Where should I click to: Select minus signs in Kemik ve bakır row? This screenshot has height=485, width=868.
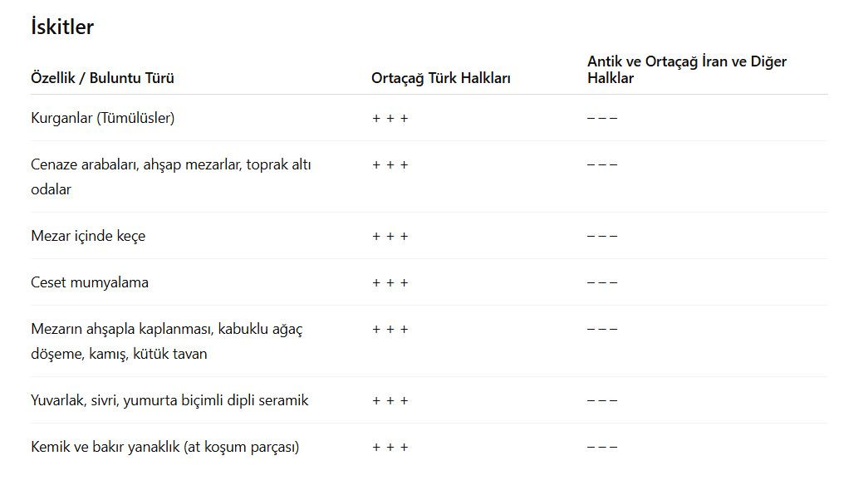point(602,447)
